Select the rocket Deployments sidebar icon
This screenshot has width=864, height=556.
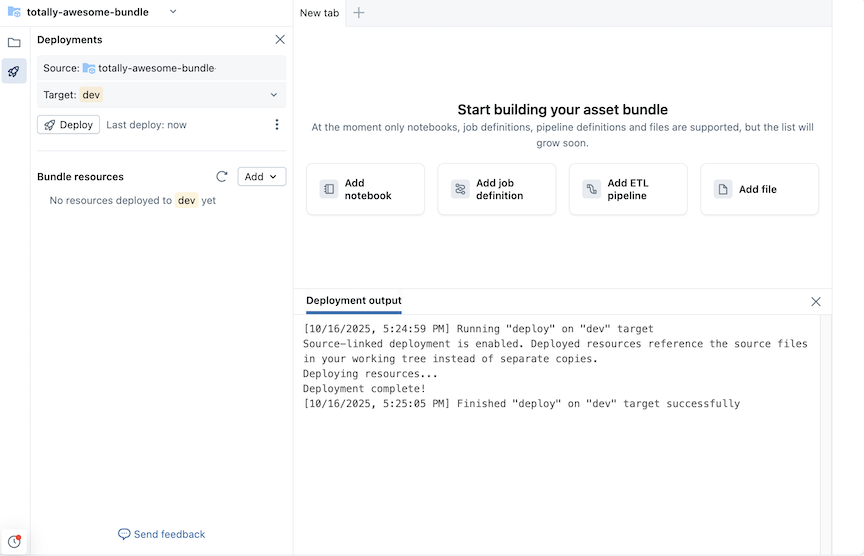[x=14, y=71]
